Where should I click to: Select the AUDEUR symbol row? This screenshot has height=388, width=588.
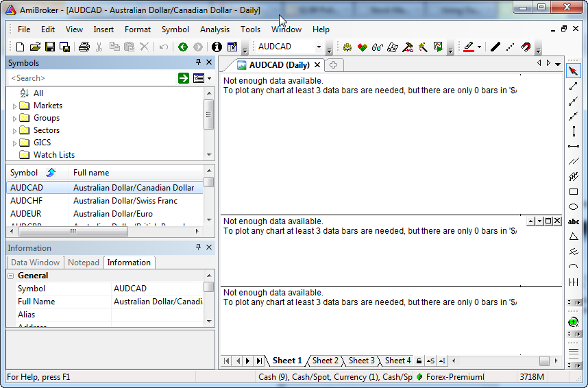[x=105, y=214]
